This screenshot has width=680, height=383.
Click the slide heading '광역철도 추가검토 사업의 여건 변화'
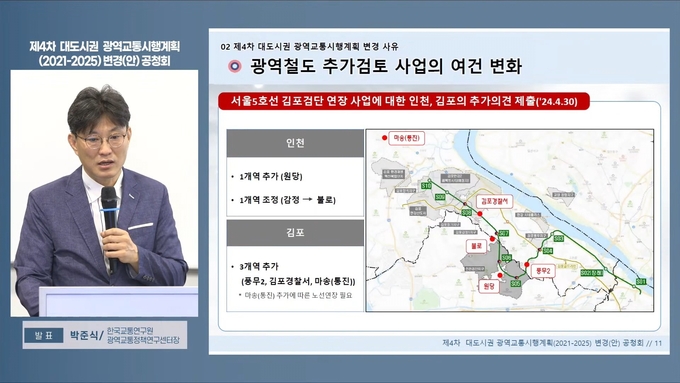coord(386,66)
